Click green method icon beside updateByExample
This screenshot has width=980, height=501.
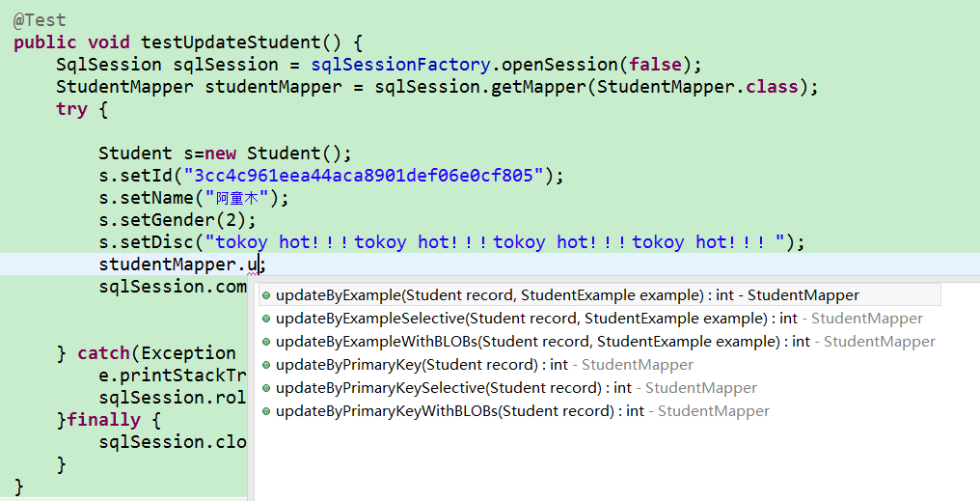[266, 295]
